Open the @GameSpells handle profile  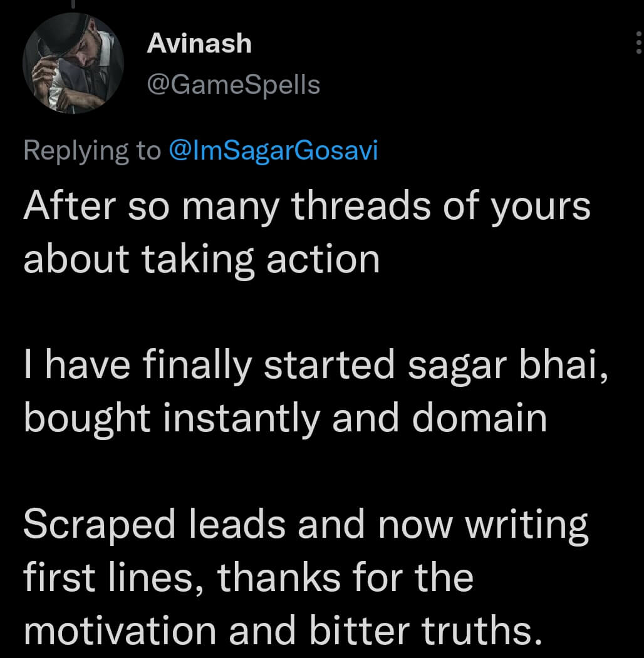pyautogui.click(x=233, y=85)
